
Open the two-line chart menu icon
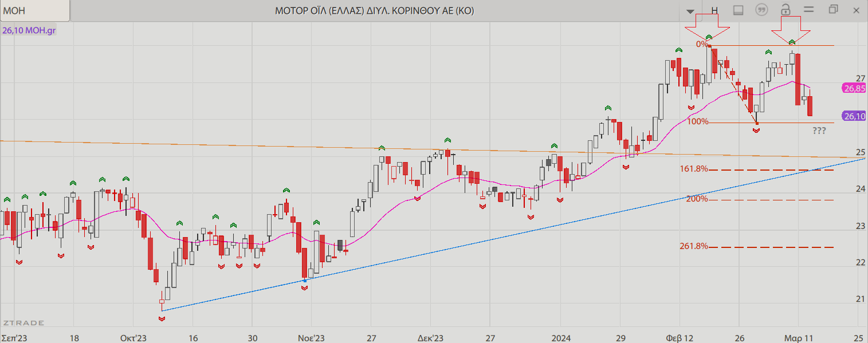[809, 10]
